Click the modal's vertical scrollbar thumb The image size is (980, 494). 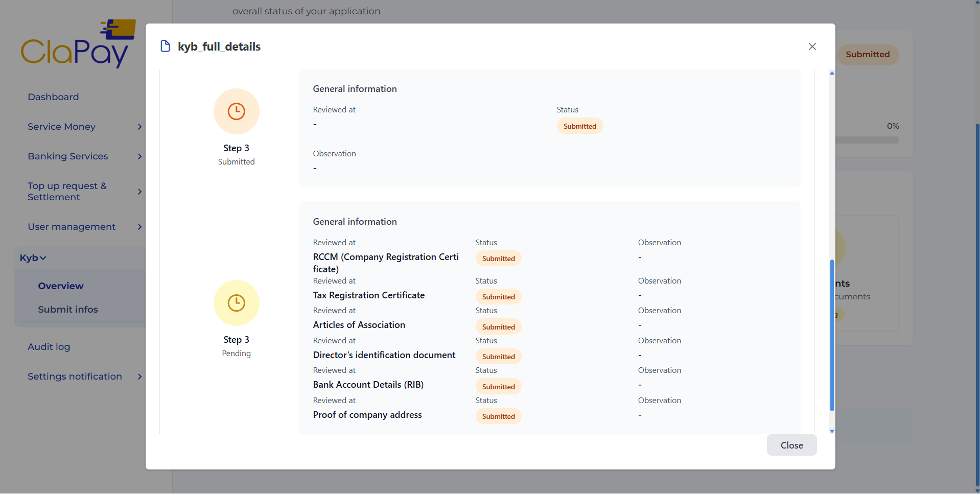[832, 335]
